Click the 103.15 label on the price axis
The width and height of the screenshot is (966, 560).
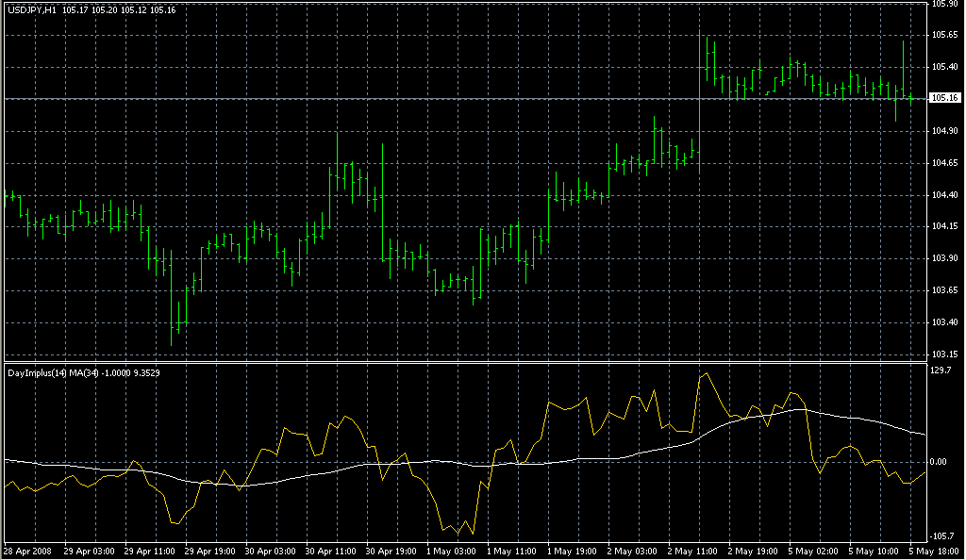point(944,354)
